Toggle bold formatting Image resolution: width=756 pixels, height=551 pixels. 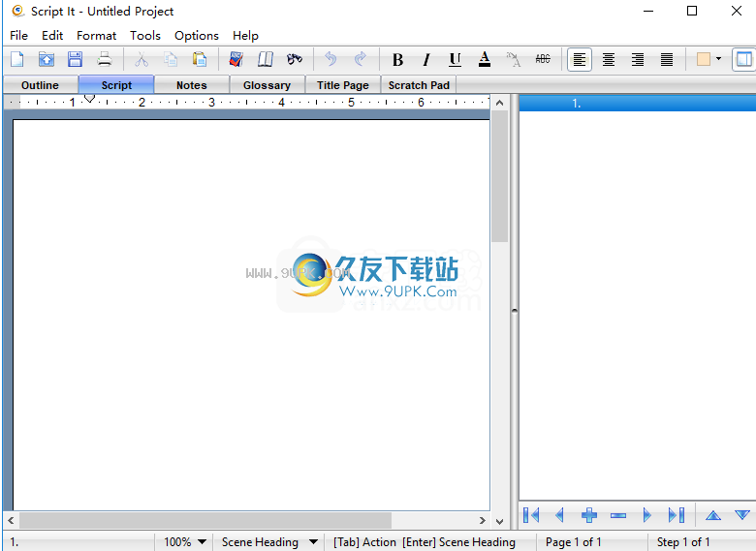point(397,60)
